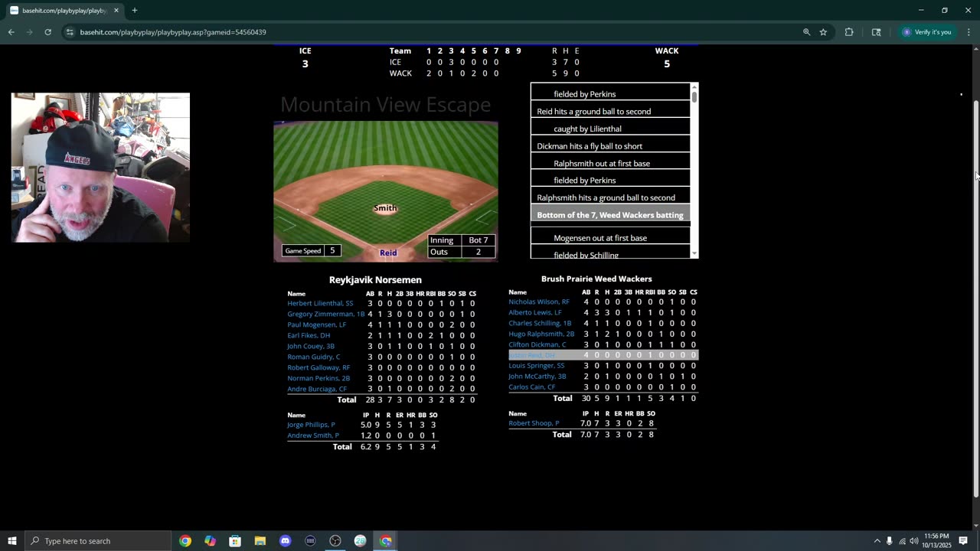Screen dimensions: 980x551
Task: Open pitcher Robert Shoop's link
Action: click(534, 423)
